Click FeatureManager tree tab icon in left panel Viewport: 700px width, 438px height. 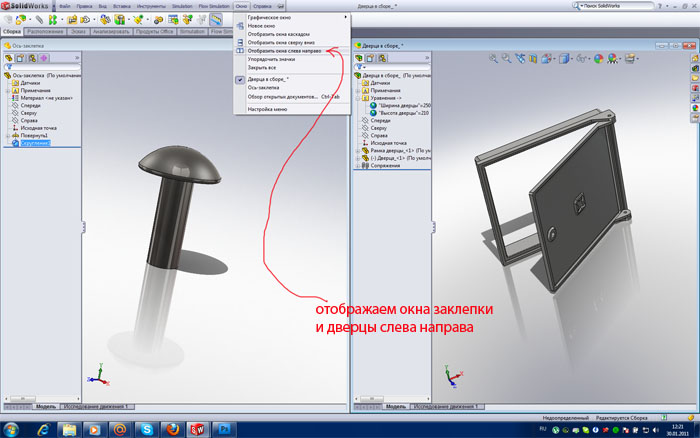tap(10, 59)
